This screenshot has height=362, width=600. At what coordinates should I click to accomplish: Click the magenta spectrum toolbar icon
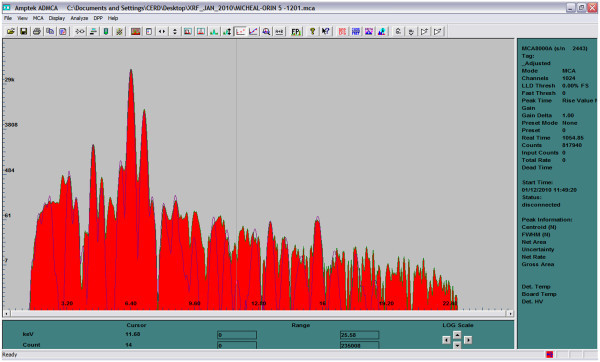(368, 31)
